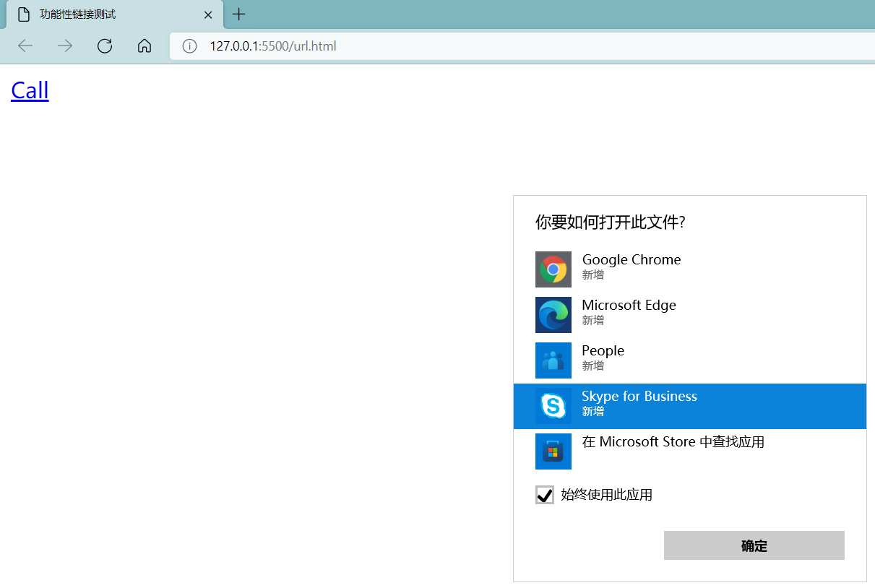Image resolution: width=875 pixels, height=588 pixels.
Task: Choose Google Chrome text label
Action: (x=632, y=259)
